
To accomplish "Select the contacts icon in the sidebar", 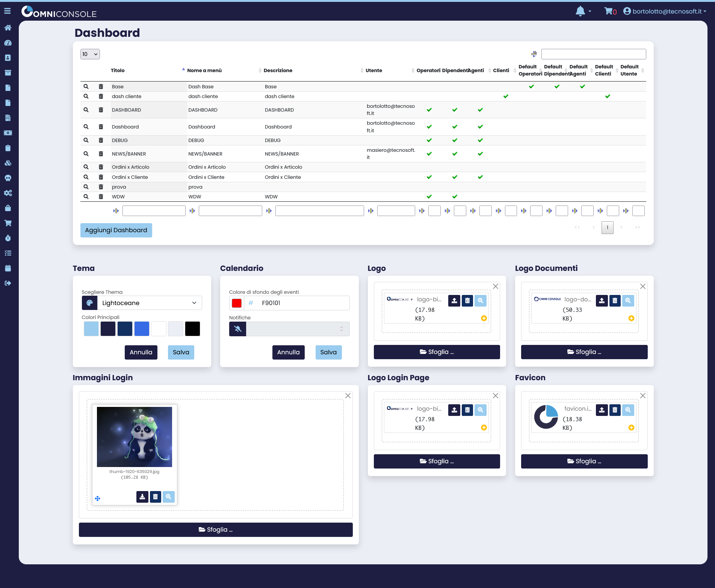I will tap(8, 57).
